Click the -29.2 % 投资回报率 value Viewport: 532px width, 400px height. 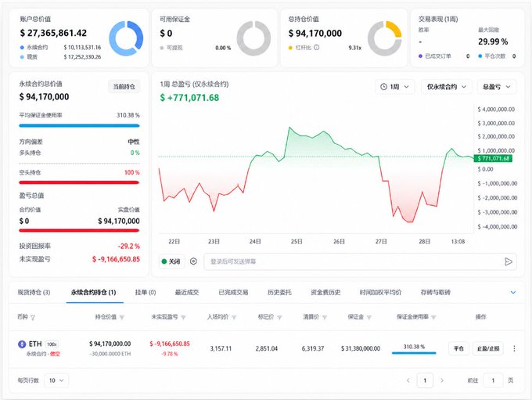(129, 246)
